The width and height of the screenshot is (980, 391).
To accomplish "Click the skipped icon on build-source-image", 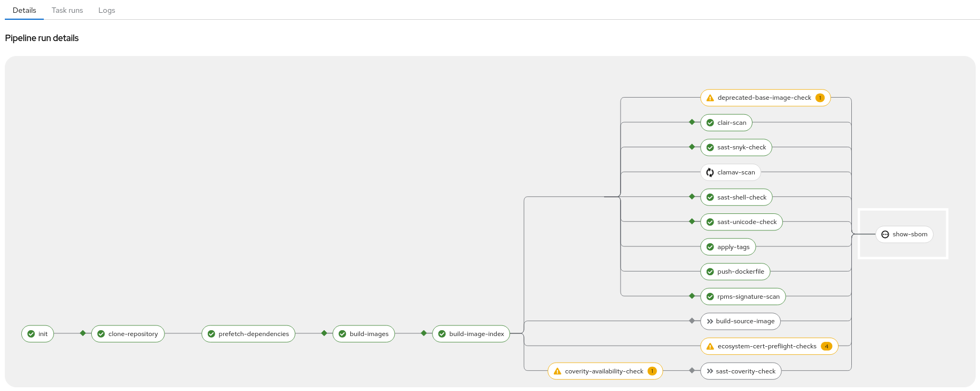I will (710, 322).
